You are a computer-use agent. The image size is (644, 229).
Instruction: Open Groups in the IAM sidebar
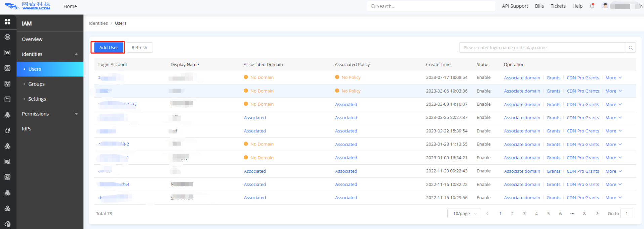point(36,84)
